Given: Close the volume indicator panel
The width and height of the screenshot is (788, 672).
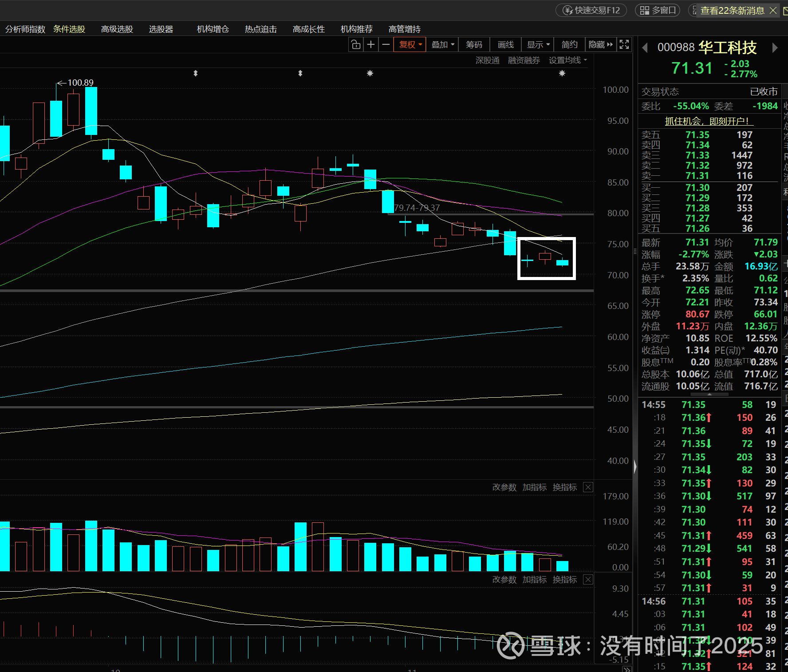Looking at the screenshot, I should coord(588,487).
